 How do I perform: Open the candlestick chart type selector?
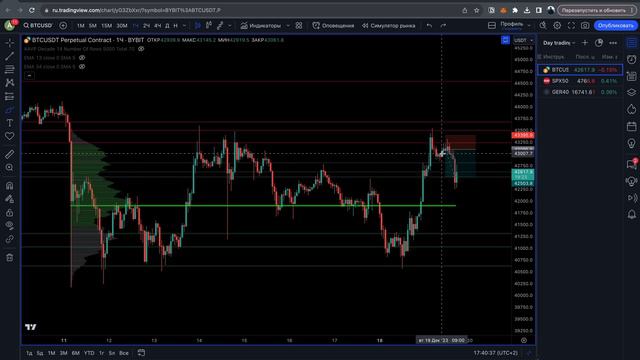198,25
